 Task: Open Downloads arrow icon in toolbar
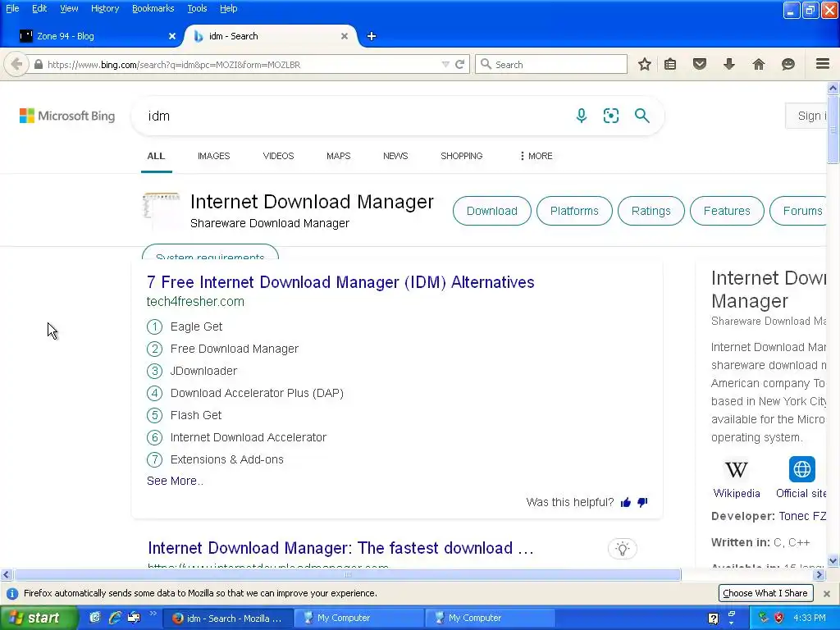tap(729, 64)
